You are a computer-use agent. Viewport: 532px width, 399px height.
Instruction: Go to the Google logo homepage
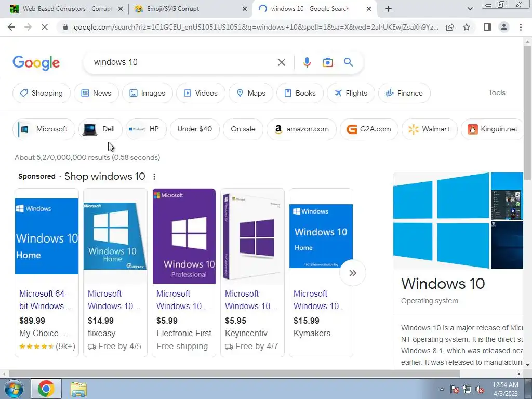tap(36, 63)
